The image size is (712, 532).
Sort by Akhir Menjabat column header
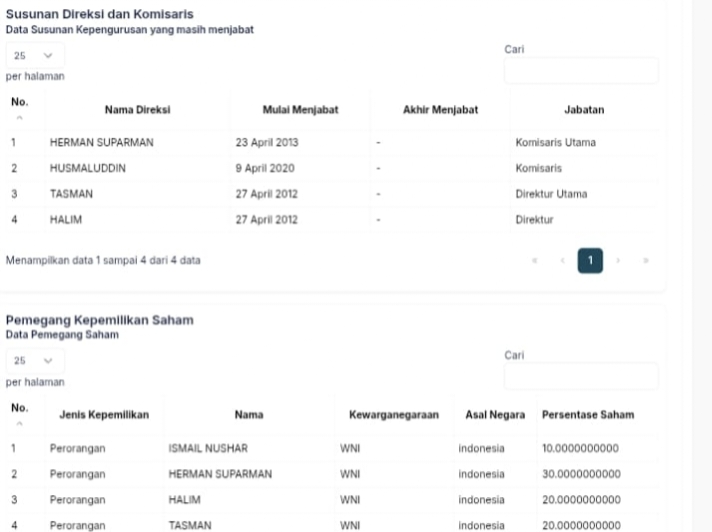click(x=440, y=109)
